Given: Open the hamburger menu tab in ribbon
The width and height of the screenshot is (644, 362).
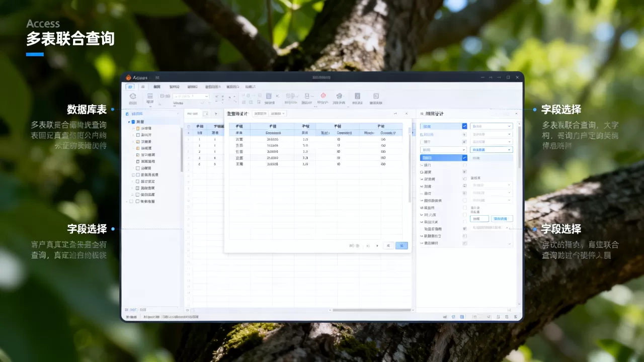Looking at the screenshot, I should pyautogui.click(x=143, y=86).
